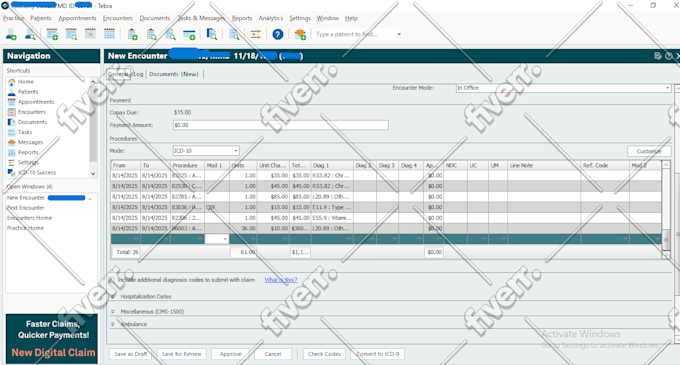Screen dimensions: 680x365
Task: Open Documents shortcut in Navigation
Action: coord(32,122)
